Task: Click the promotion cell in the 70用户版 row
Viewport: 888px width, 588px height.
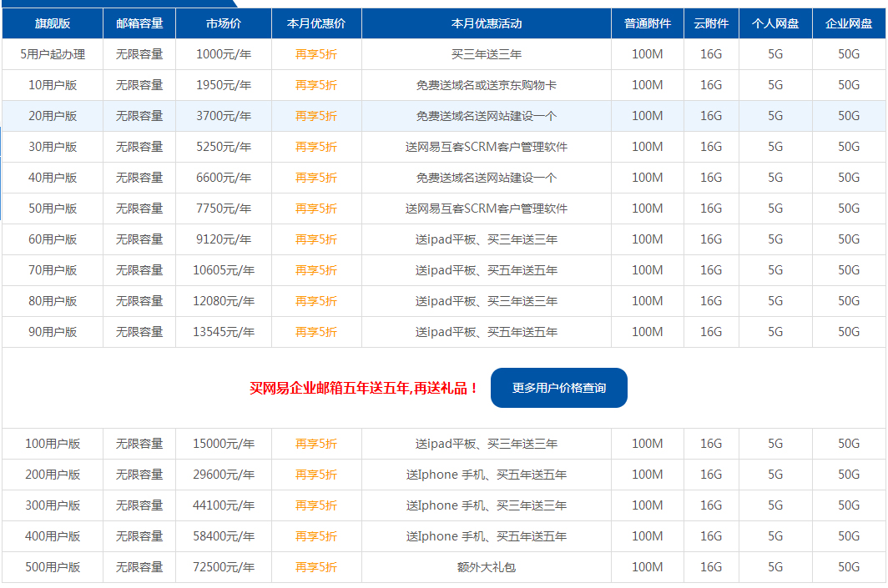Action: tap(487, 270)
